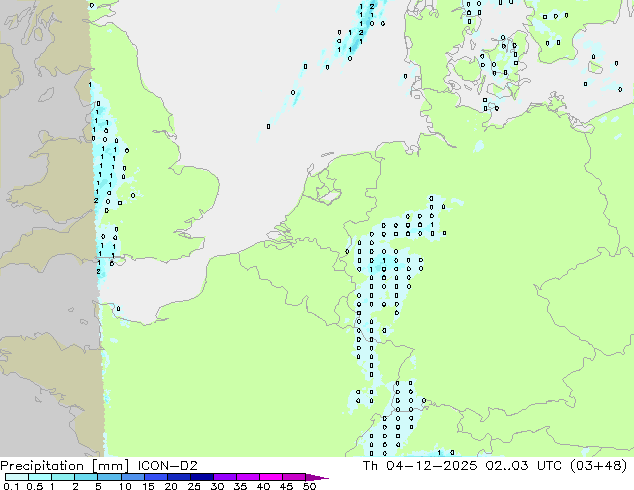The image size is (634, 490).
Task: Select the 0.1–0.5 mm legend color swatch
Action: click(17, 477)
